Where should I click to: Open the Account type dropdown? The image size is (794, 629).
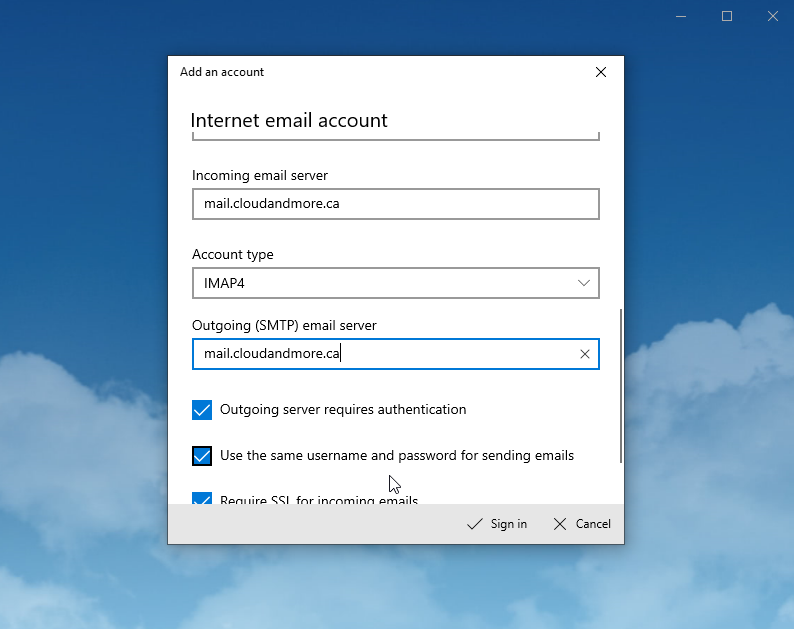[395, 283]
